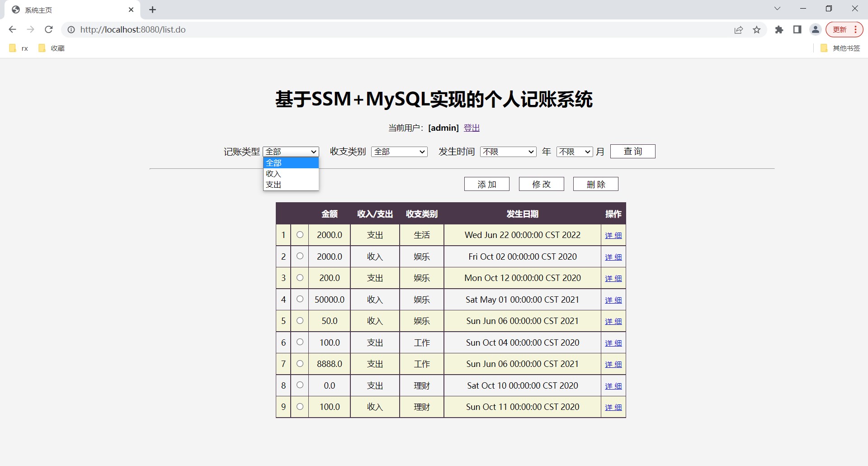Click the [admin] username text

443,128
